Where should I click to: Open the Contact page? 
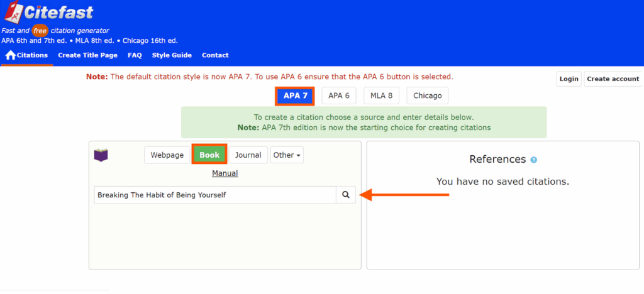(x=215, y=55)
